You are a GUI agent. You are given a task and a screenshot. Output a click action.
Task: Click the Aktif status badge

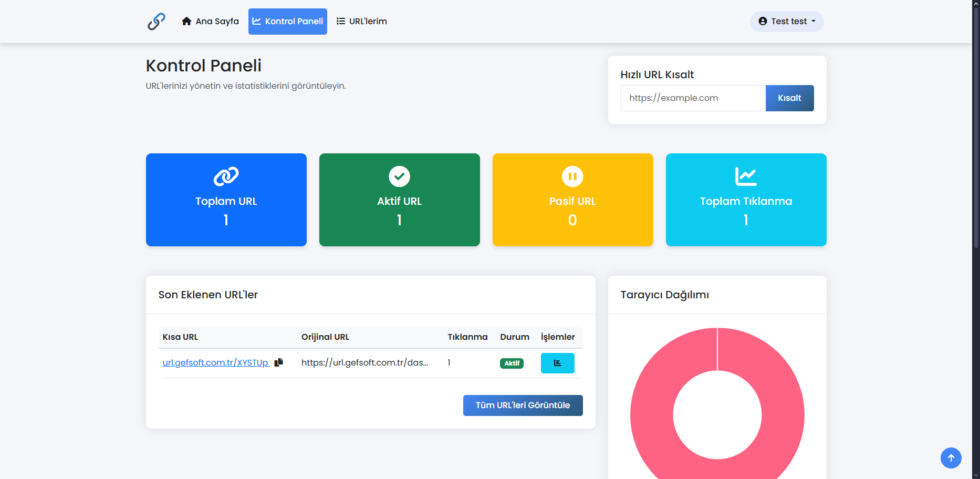(x=512, y=363)
